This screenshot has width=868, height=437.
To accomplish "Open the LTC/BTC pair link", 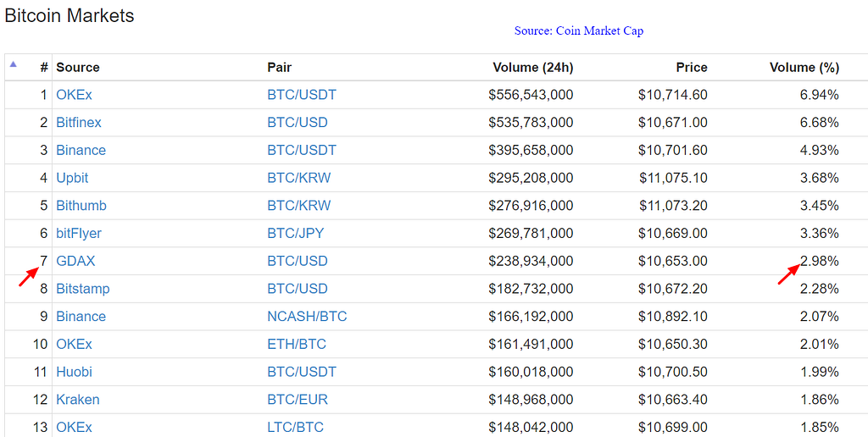I will (296, 428).
